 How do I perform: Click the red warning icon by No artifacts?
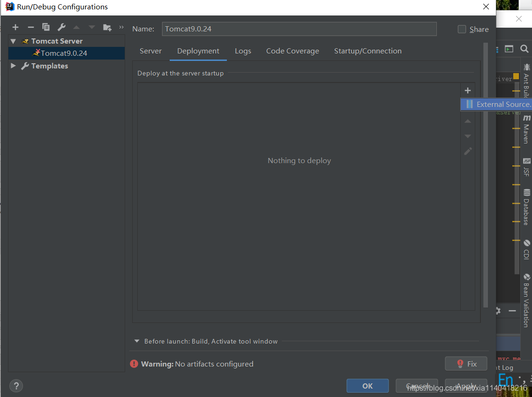pyautogui.click(x=134, y=364)
